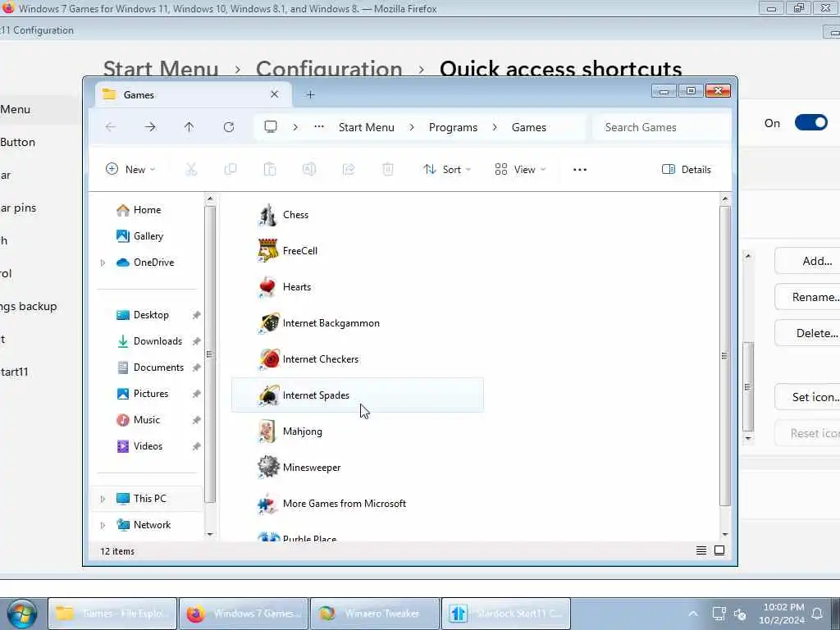Viewport: 840px width, 630px height.
Task: Click the file list vertical scrollbar thumb
Action: [725, 356]
